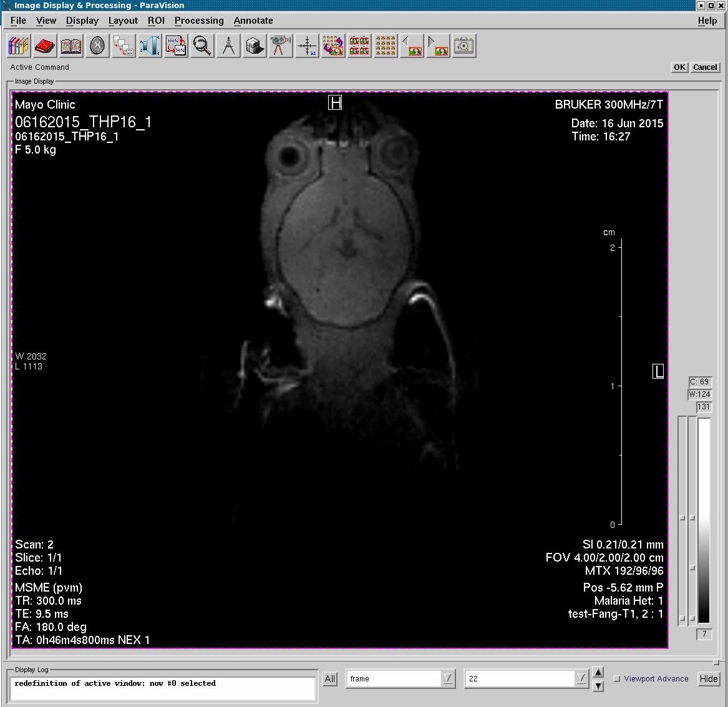The image size is (728, 707).
Task: Click the brain scan image icon
Action: click(x=97, y=46)
